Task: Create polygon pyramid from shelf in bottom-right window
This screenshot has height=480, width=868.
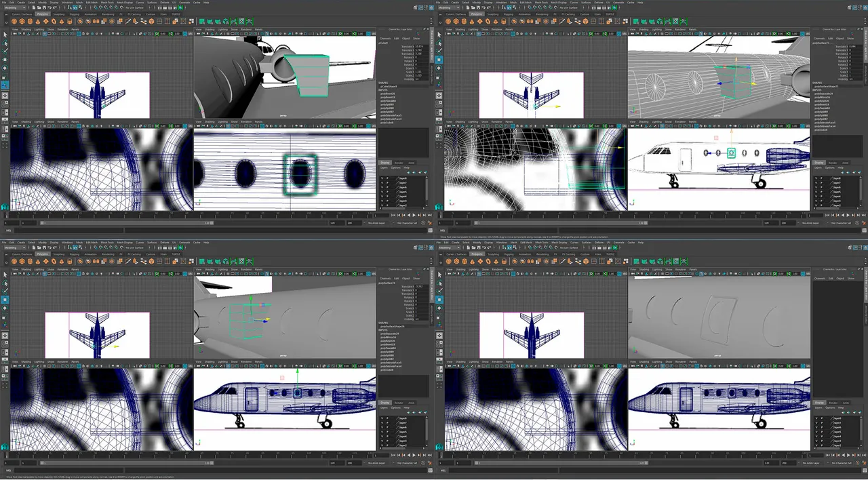Action: point(497,261)
